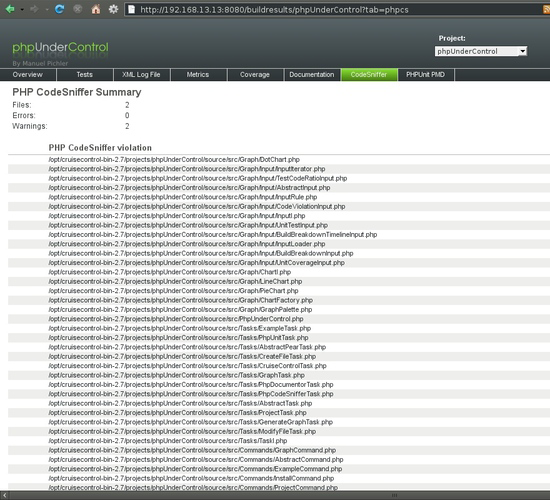
Task: Open the forward history dropdown arrow
Action: 47,9
